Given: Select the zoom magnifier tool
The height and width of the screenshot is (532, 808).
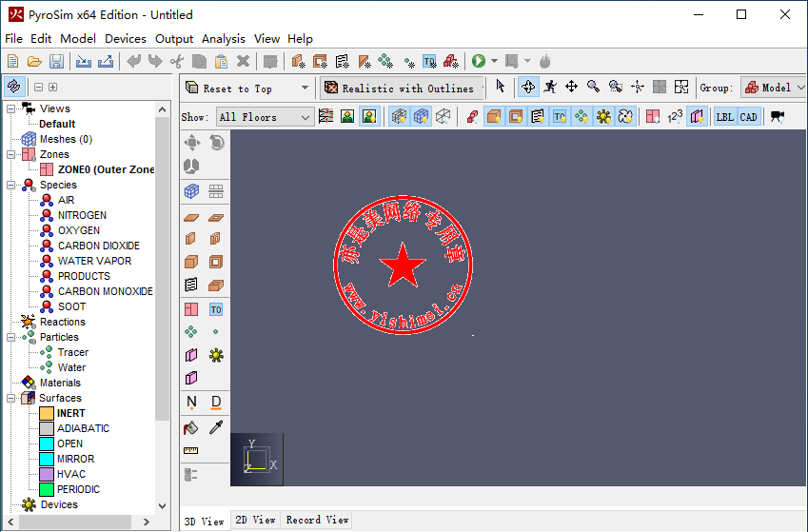Looking at the screenshot, I should point(593,87).
